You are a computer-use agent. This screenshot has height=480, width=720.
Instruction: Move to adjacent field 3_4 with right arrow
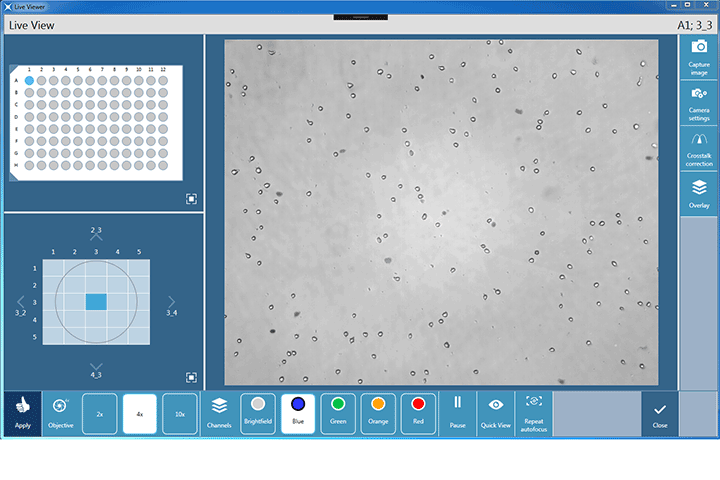pyautogui.click(x=171, y=302)
